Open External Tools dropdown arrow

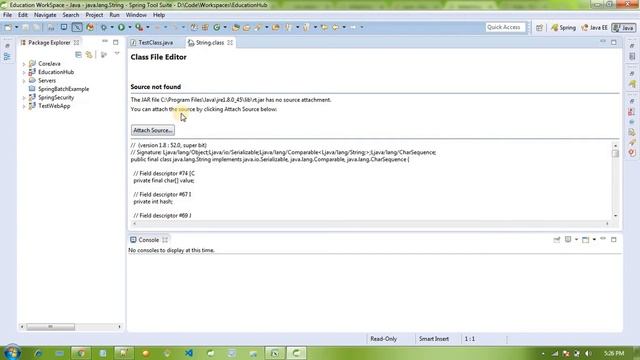[148, 27]
